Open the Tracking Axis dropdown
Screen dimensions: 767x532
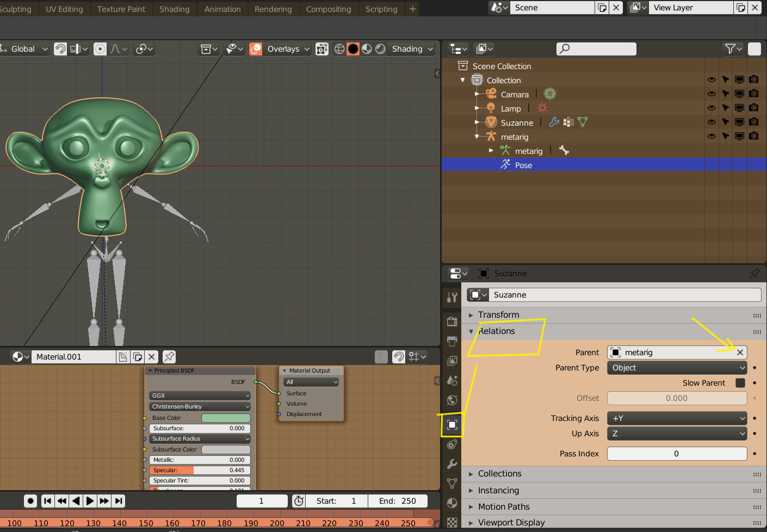pos(677,418)
